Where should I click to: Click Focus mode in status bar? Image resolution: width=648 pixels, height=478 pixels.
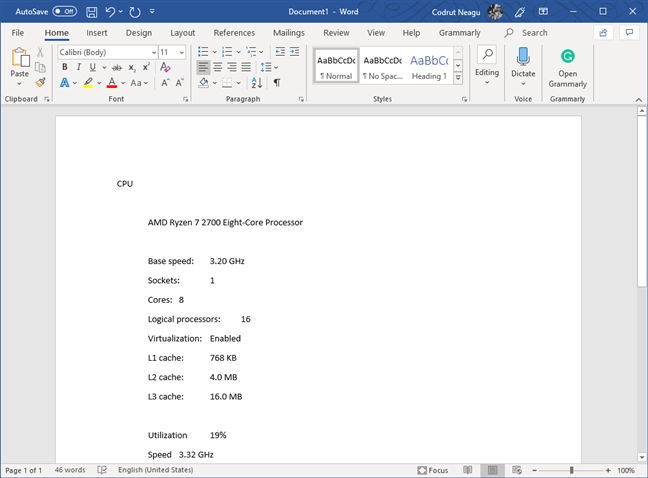(x=433, y=470)
